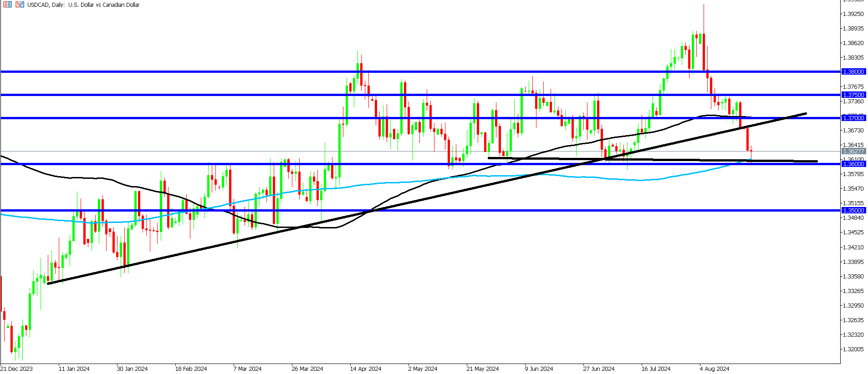Select the 1.38000 blue price label
The image size is (868, 374).
[853, 72]
